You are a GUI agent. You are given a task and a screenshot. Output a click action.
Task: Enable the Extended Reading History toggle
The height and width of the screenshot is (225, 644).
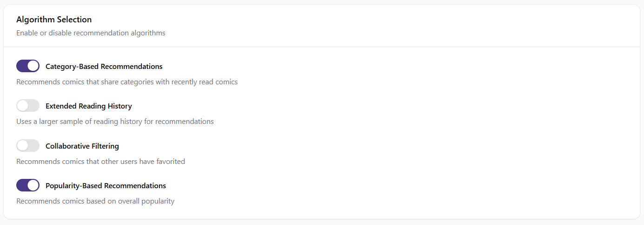28,106
